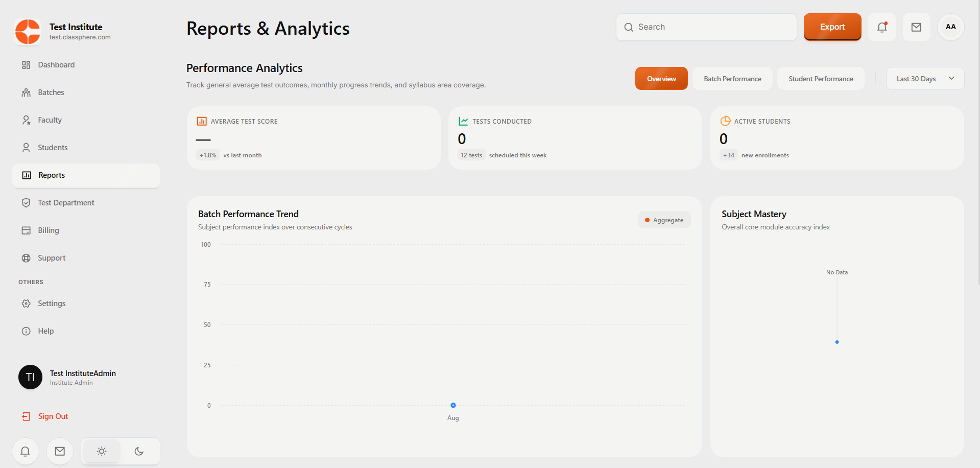Open Support from sidebar

click(x=86, y=258)
